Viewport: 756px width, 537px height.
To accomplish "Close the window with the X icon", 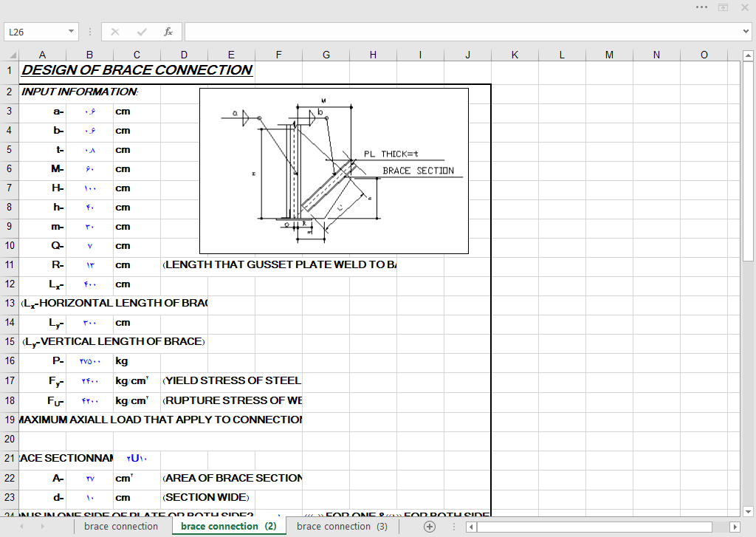I will [x=744, y=7].
